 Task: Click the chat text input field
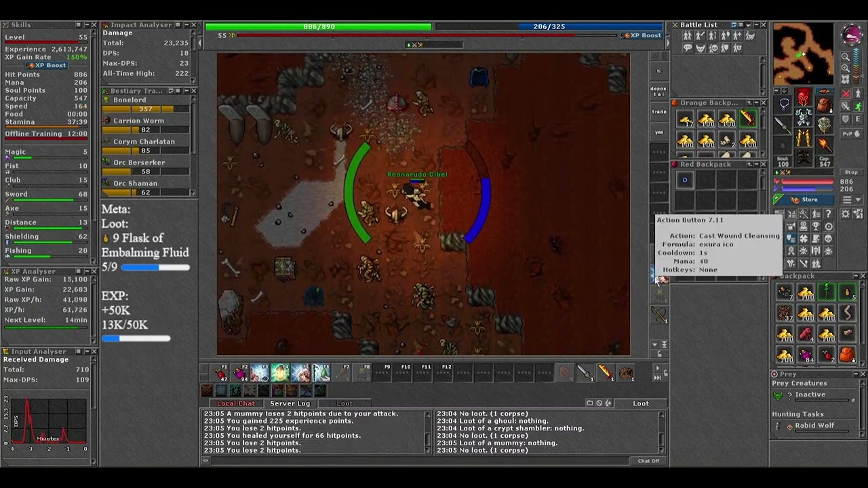[420, 461]
